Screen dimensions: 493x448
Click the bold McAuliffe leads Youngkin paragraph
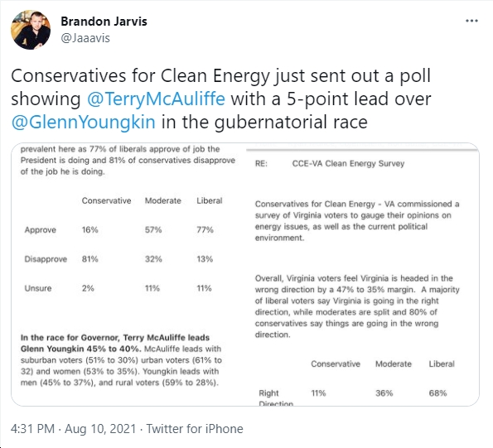click(121, 360)
